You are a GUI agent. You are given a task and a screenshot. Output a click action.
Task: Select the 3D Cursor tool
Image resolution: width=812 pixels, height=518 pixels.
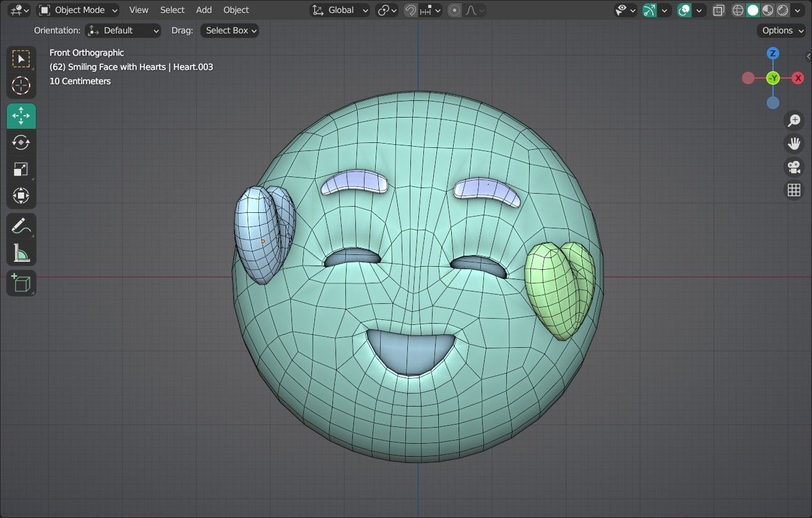click(x=21, y=85)
